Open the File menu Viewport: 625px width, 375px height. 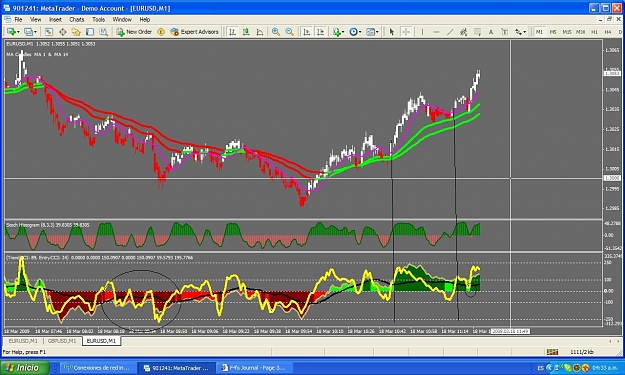[x=18, y=20]
